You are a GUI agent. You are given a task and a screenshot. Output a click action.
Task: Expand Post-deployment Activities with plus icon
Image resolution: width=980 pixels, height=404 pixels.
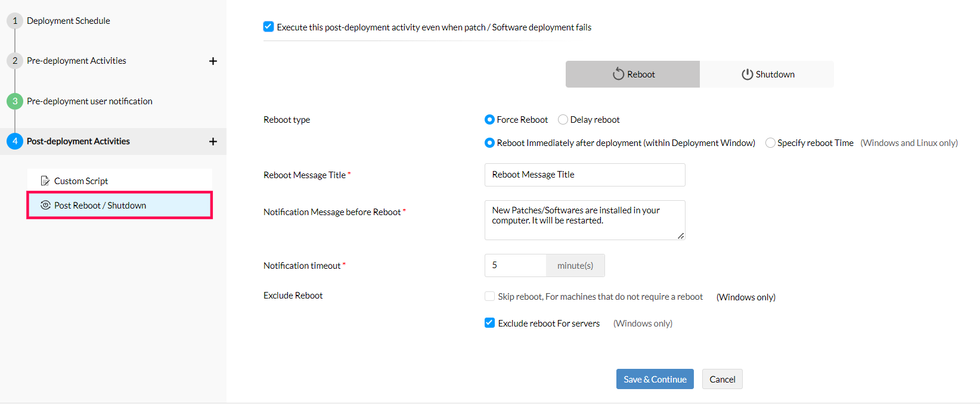pyautogui.click(x=213, y=141)
